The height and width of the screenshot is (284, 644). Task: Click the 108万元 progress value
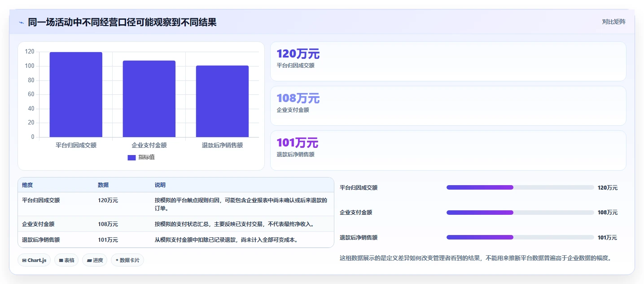point(608,213)
